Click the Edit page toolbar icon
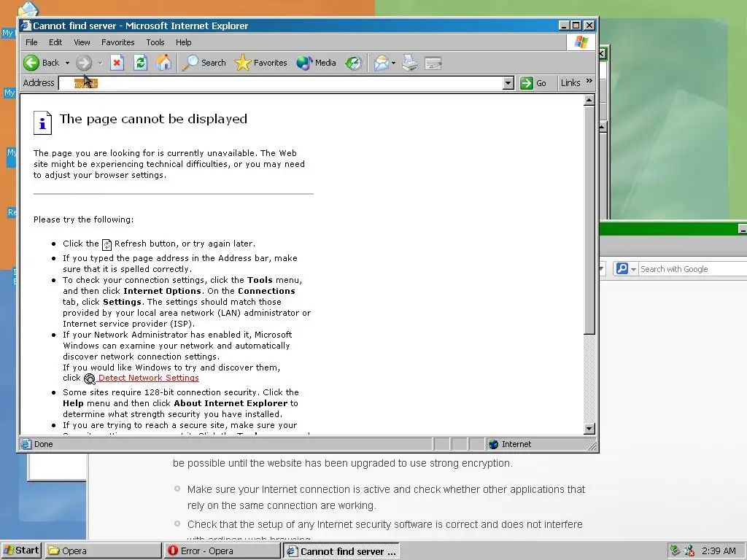 [433, 63]
